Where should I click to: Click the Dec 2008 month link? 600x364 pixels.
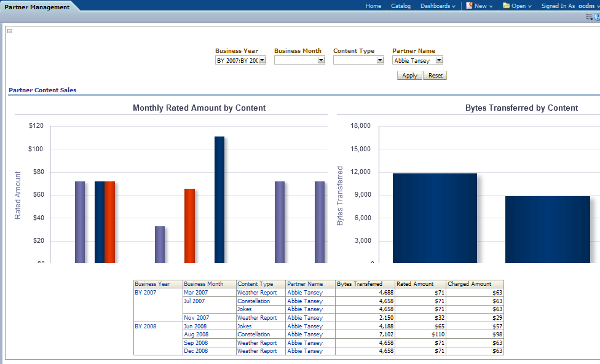[196, 350]
